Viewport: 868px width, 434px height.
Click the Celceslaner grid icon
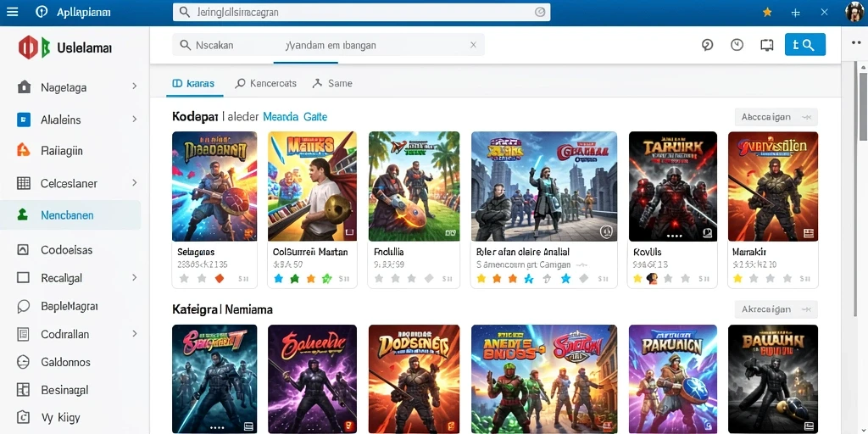click(23, 183)
